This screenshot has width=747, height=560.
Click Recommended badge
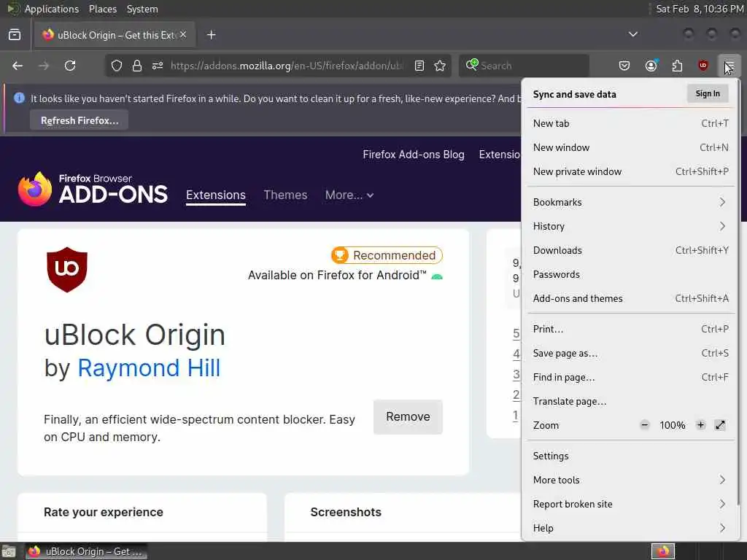pyautogui.click(x=387, y=255)
